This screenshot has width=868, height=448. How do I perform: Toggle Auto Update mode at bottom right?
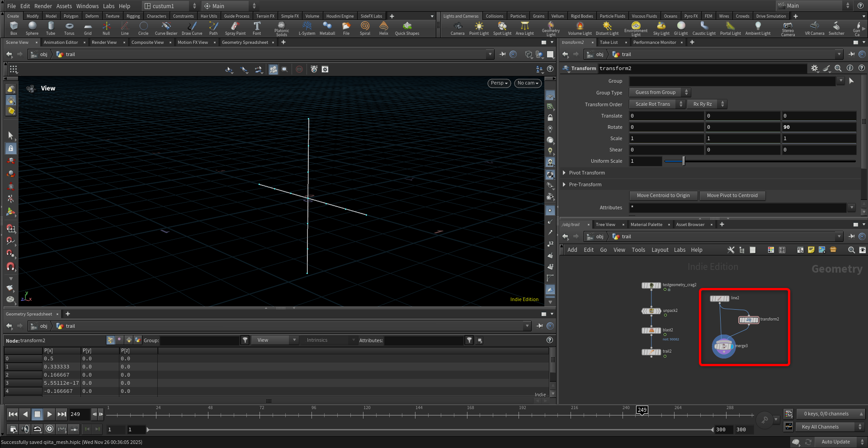[835, 442]
